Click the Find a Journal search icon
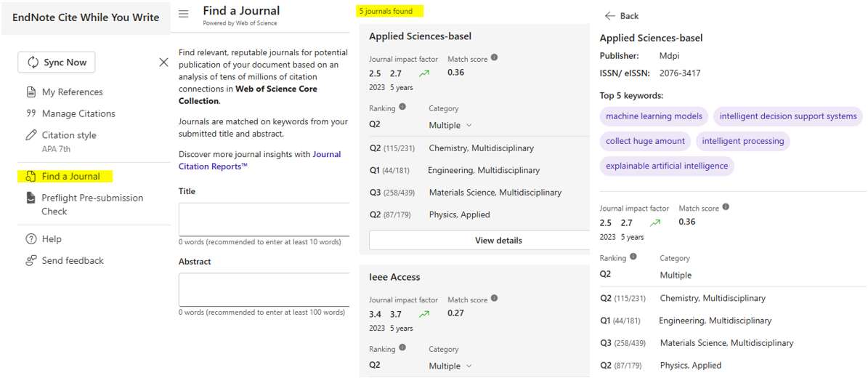This screenshot has width=868, height=378. [31, 177]
